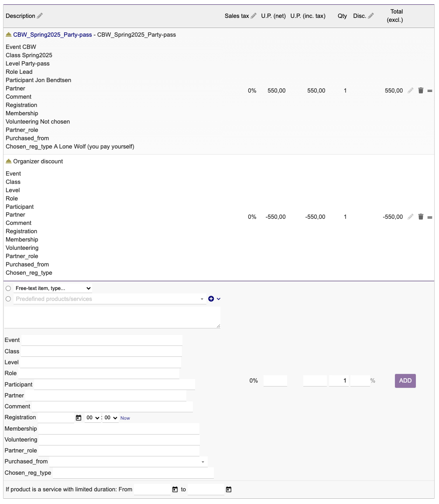
Task: Click into the Participant text field
Action: (114, 384)
